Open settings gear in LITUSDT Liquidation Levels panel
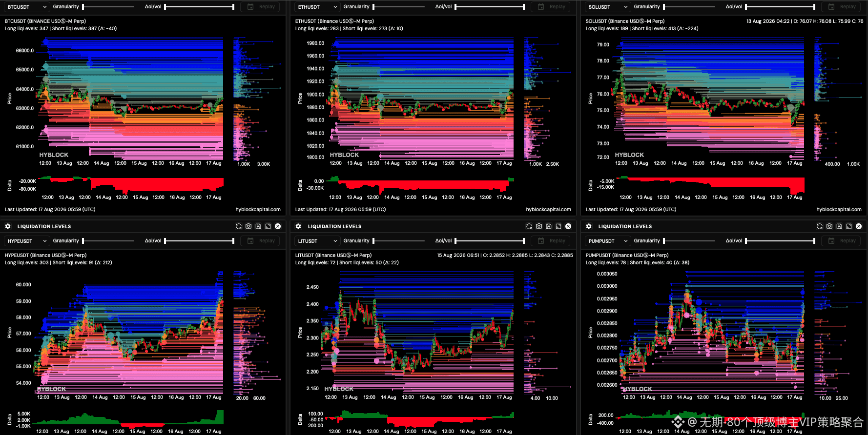This screenshot has width=868, height=435. [x=298, y=226]
